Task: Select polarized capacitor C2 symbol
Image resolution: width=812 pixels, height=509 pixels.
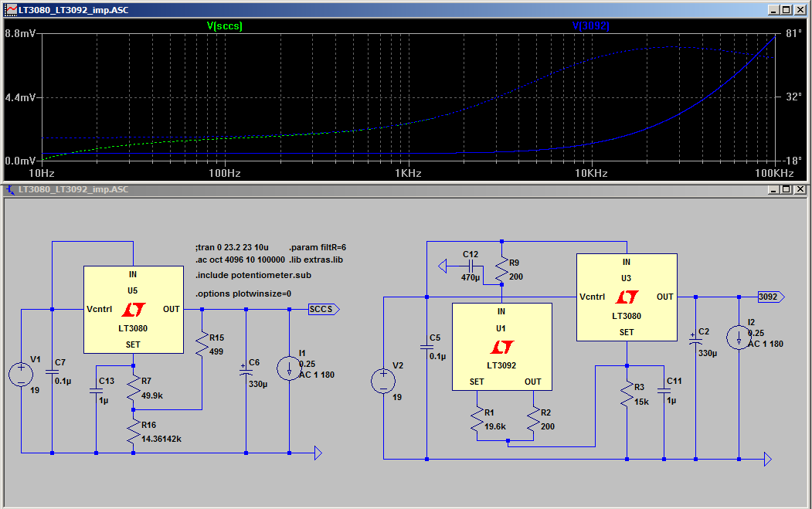Action: pos(695,340)
